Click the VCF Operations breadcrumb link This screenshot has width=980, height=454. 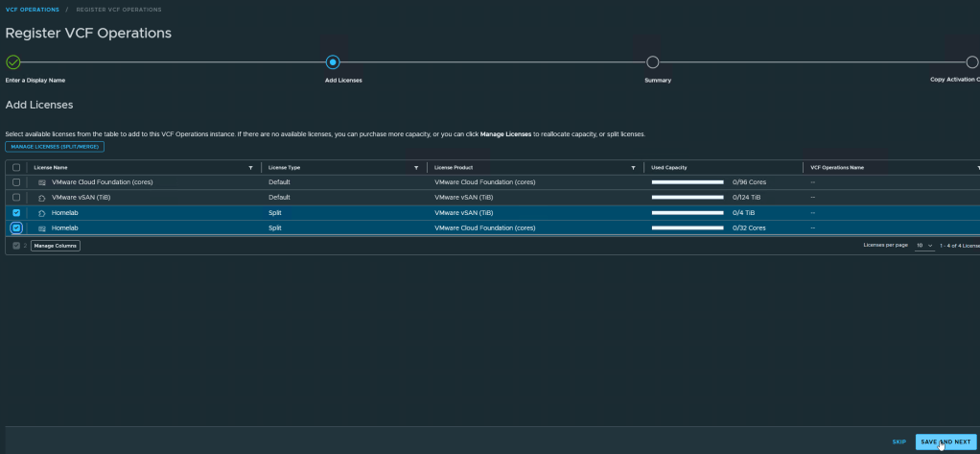(32, 10)
